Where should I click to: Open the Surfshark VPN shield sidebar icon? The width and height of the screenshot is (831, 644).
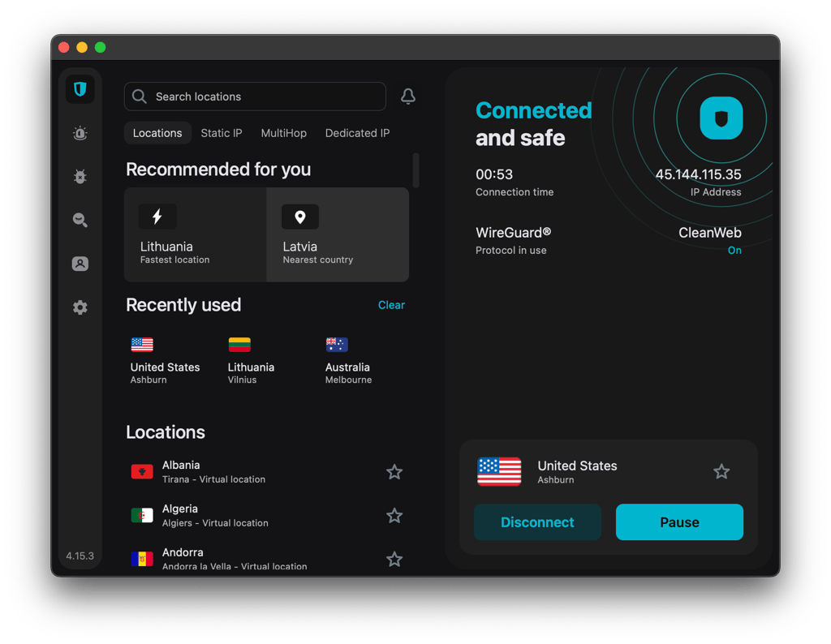click(80, 89)
